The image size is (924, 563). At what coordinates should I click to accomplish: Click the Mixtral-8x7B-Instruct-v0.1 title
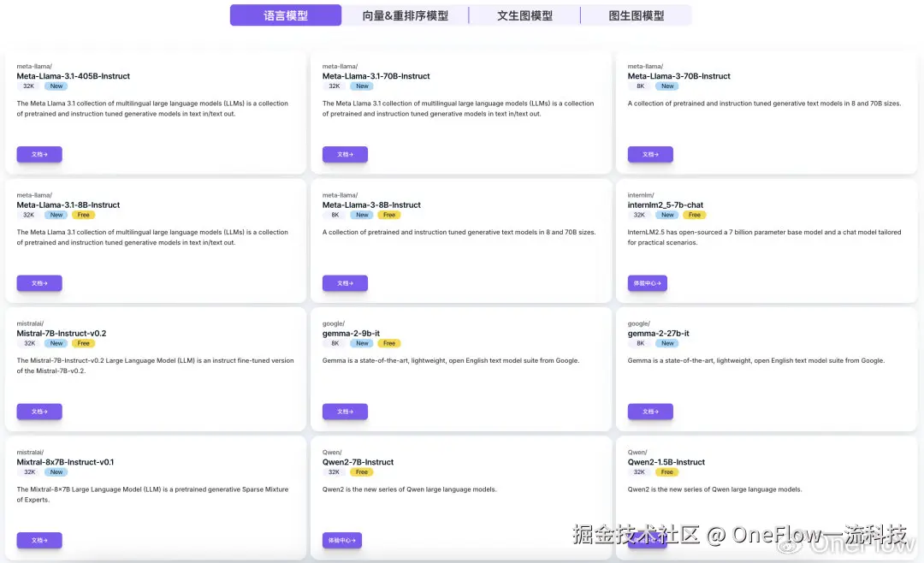point(65,462)
